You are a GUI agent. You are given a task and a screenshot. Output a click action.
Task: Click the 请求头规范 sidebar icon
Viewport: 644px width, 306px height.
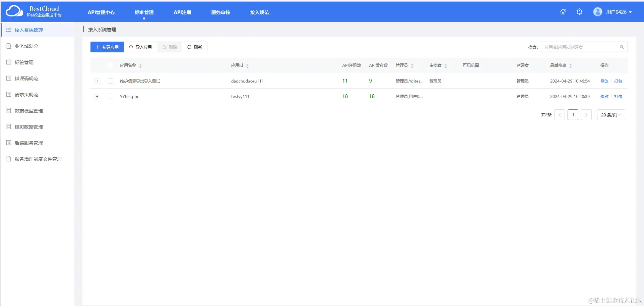click(x=9, y=94)
